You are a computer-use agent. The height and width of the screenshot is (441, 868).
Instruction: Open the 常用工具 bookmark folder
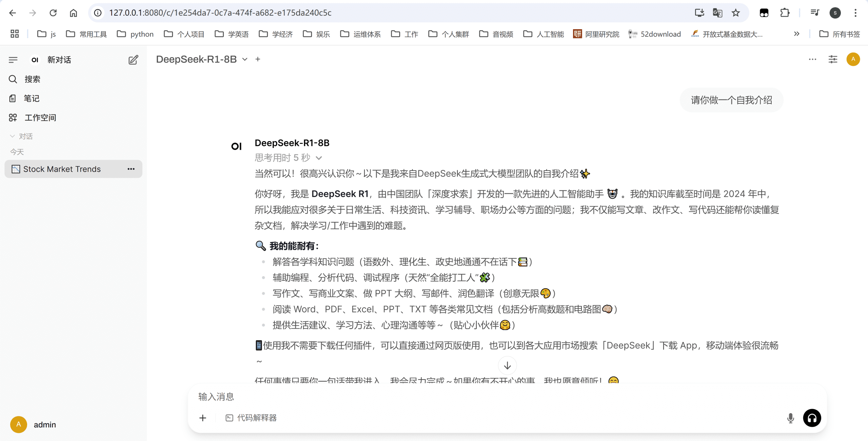pos(86,34)
